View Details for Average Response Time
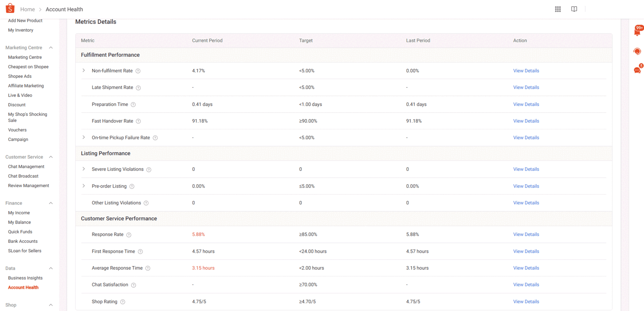The height and width of the screenshot is (311, 644). 526,268
